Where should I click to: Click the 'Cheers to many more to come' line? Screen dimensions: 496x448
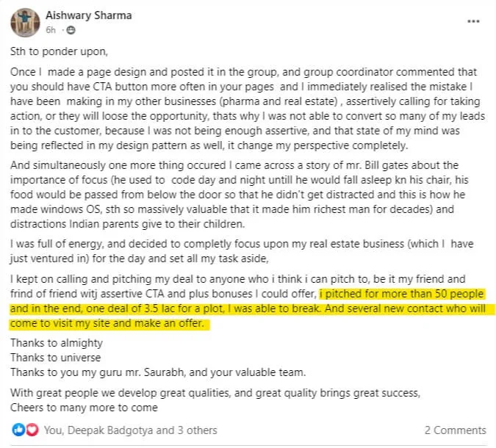point(85,406)
